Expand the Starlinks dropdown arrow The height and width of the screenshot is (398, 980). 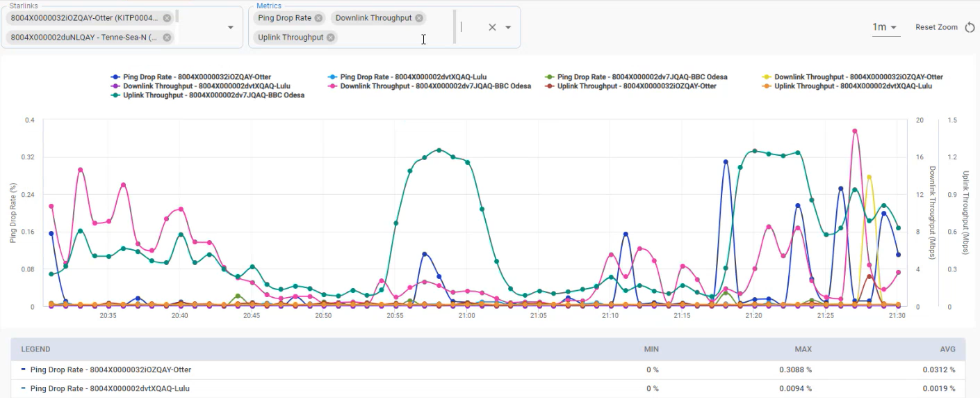(231, 27)
